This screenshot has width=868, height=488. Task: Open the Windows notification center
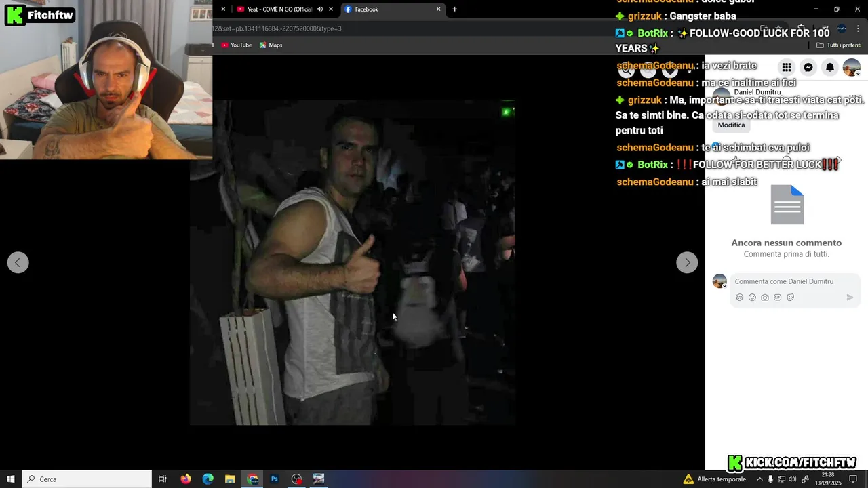point(853,479)
